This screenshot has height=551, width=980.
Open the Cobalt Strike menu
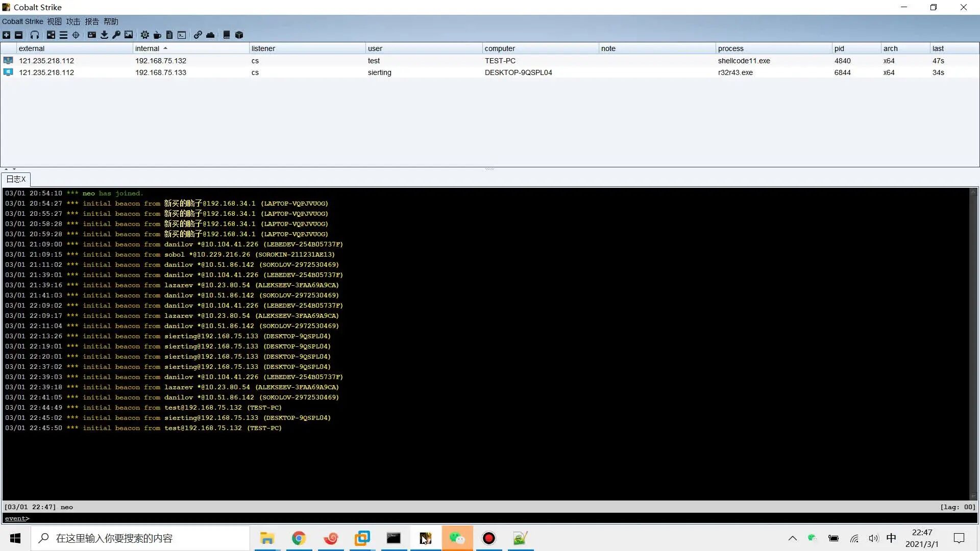click(x=22, y=21)
